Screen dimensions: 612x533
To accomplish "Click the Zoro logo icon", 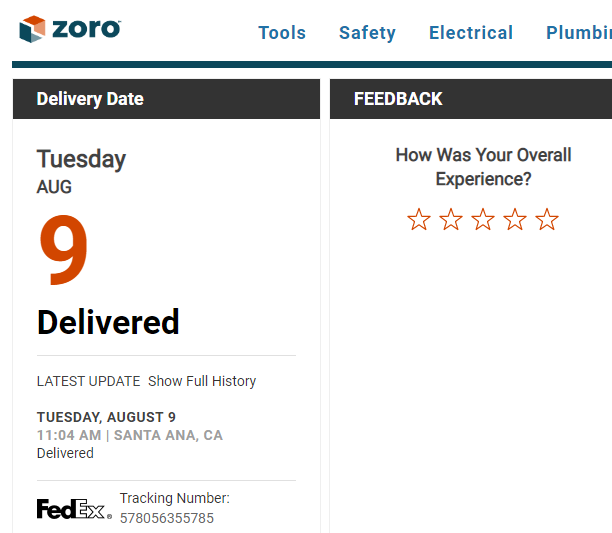I will pyautogui.click(x=32, y=29).
